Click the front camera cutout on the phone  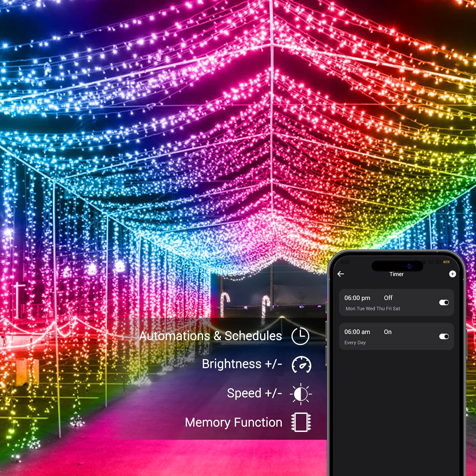coord(409,266)
